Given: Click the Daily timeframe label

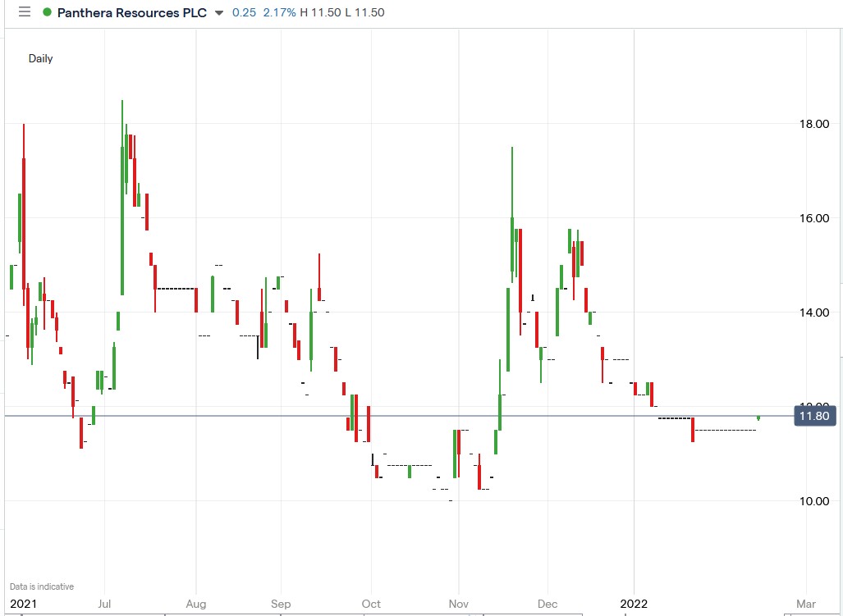Looking at the screenshot, I should [41, 58].
